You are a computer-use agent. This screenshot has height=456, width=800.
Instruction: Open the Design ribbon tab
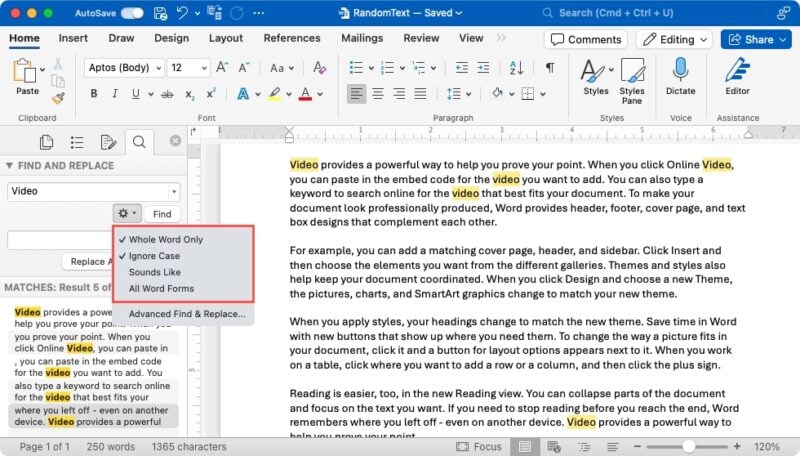click(x=171, y=38)
